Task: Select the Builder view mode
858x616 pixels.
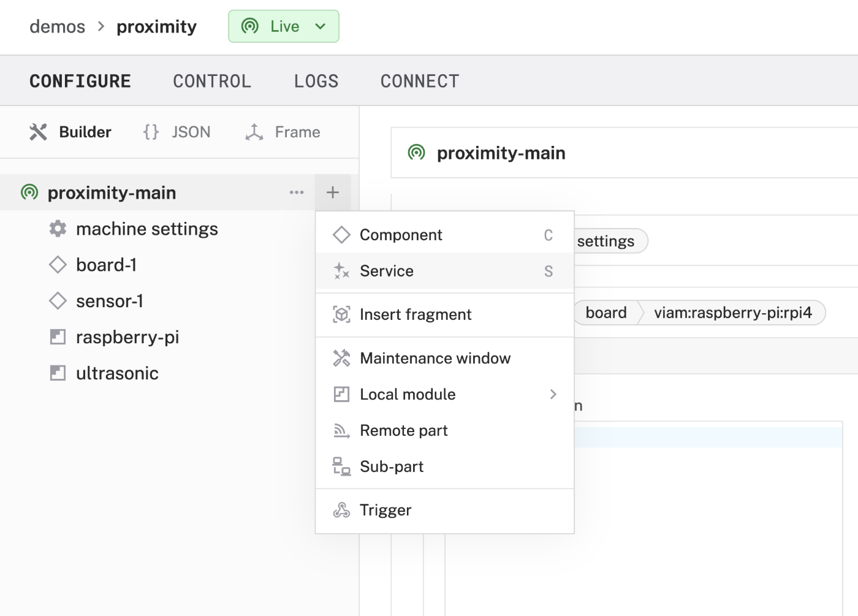Action: [x=70, y=132]
